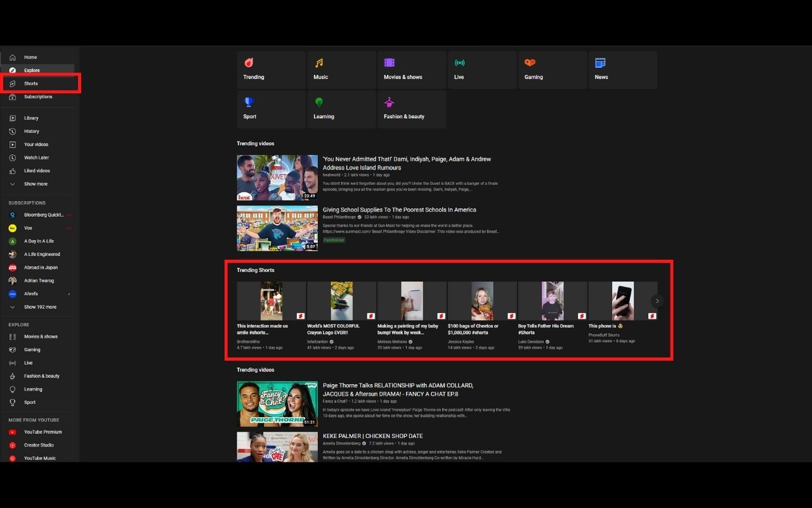Open the MrBeast Fundraiser label
Screen dimensions: 812x508
click(x=334, y=240)
